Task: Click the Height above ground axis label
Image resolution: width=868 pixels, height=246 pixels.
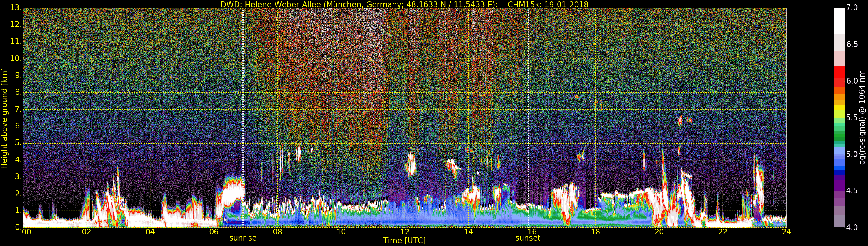Action: coord(4,118)
